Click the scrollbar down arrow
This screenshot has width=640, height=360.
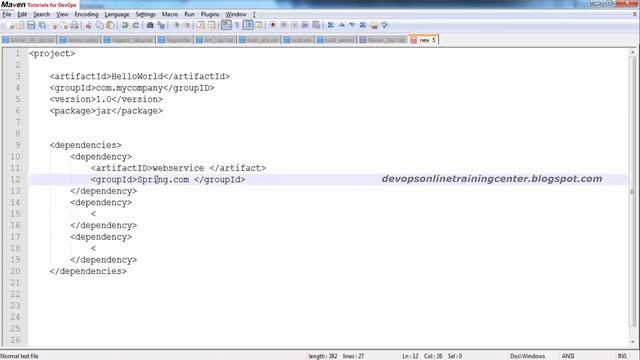pyautogui.click(x=633, y=342)
